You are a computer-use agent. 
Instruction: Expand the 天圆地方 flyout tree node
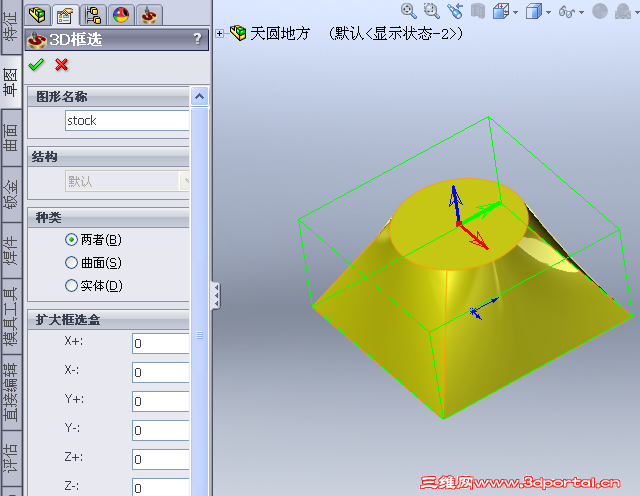tap(220, 33)
